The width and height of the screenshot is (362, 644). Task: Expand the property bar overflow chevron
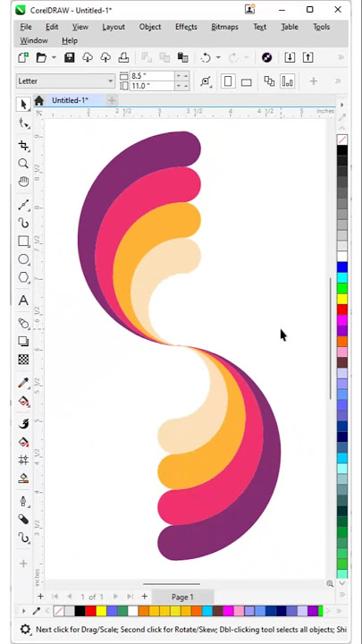[x=338, y=80]
